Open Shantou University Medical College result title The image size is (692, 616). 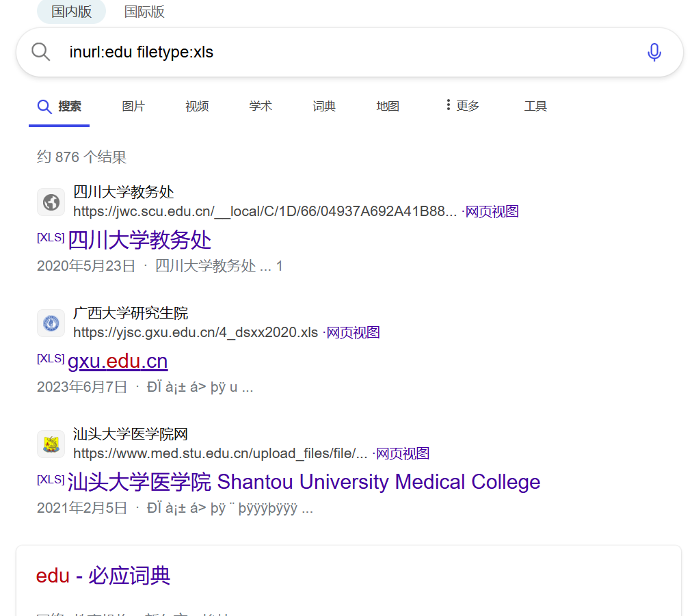(x=304, y=482)
